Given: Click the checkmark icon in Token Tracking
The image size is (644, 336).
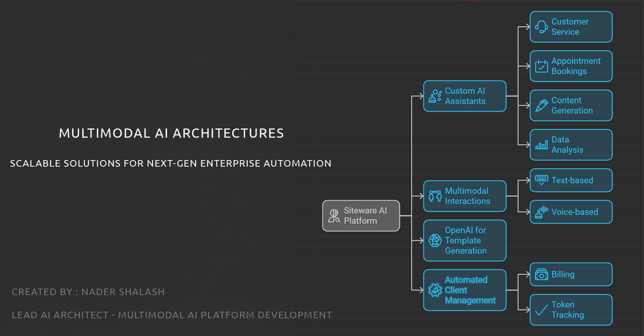Looking at the screenshot, I should [x=541, y=310].
